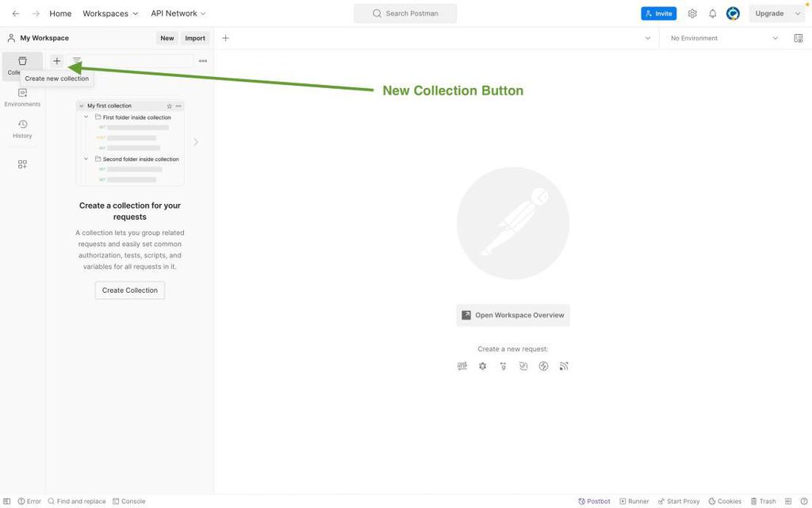
Task: Open the notifications bell
Action: pyautogui.click(x=712, y=13)
